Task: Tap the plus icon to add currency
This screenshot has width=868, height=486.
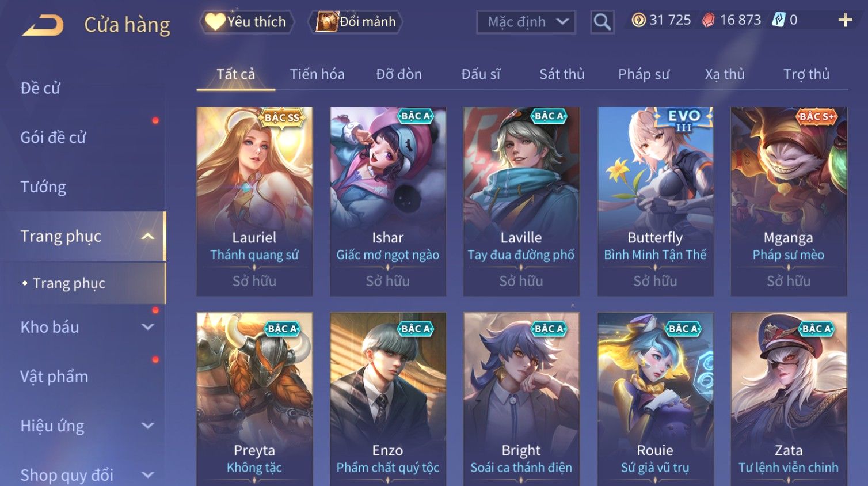Action: pyautogui.click(x=845, y=20)
